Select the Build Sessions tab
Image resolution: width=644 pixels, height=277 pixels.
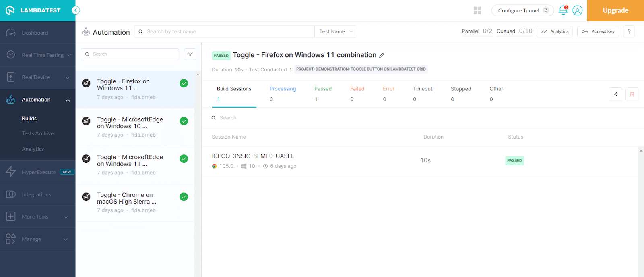pos(234,94)
